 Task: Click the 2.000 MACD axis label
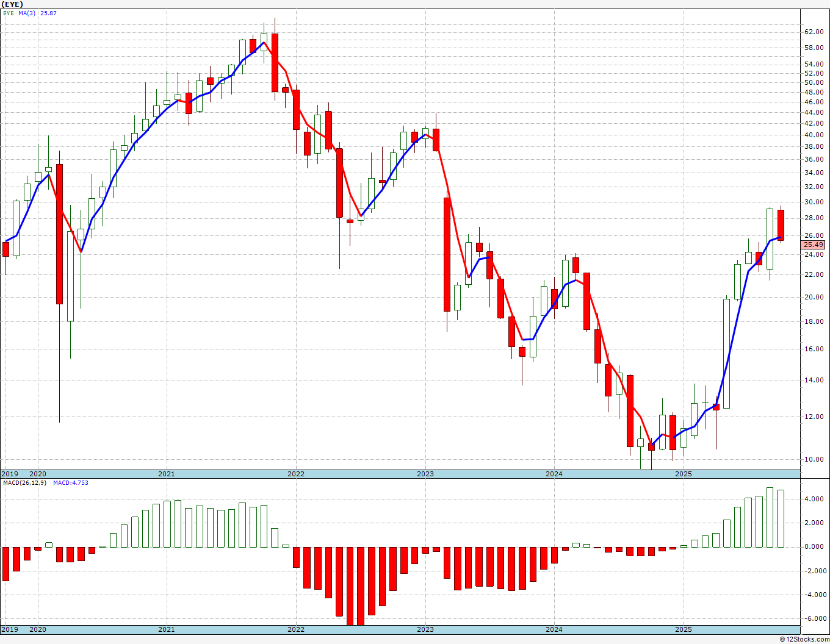[815, 523]
